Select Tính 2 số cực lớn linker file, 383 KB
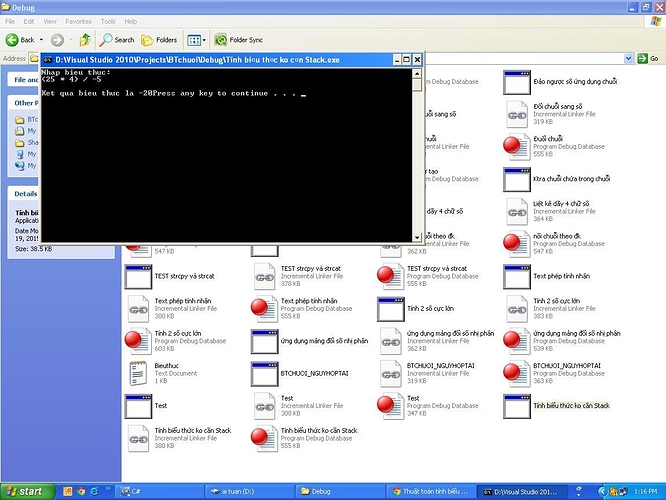The height and width of the screenshot is (500, 666). 517,309
